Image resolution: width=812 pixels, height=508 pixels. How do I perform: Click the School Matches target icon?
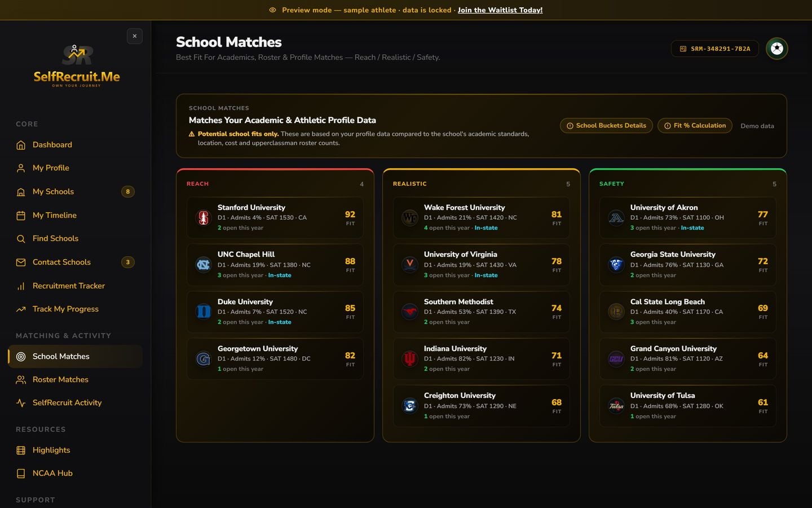[21, 357]
